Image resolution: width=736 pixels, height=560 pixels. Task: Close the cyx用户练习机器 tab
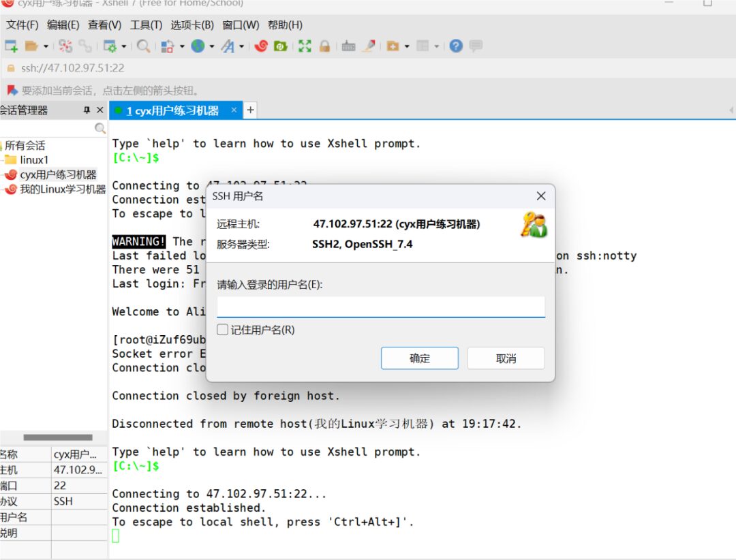coord(234,110)
